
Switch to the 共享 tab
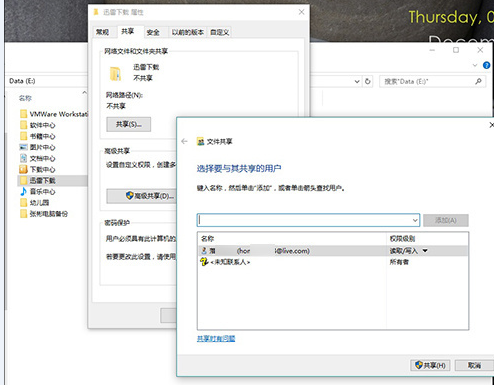pos(128,31)
